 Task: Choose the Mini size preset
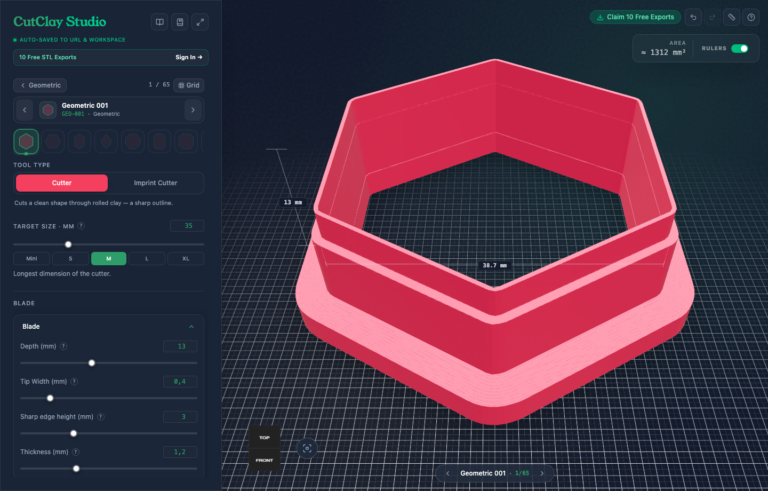point(31,259)
